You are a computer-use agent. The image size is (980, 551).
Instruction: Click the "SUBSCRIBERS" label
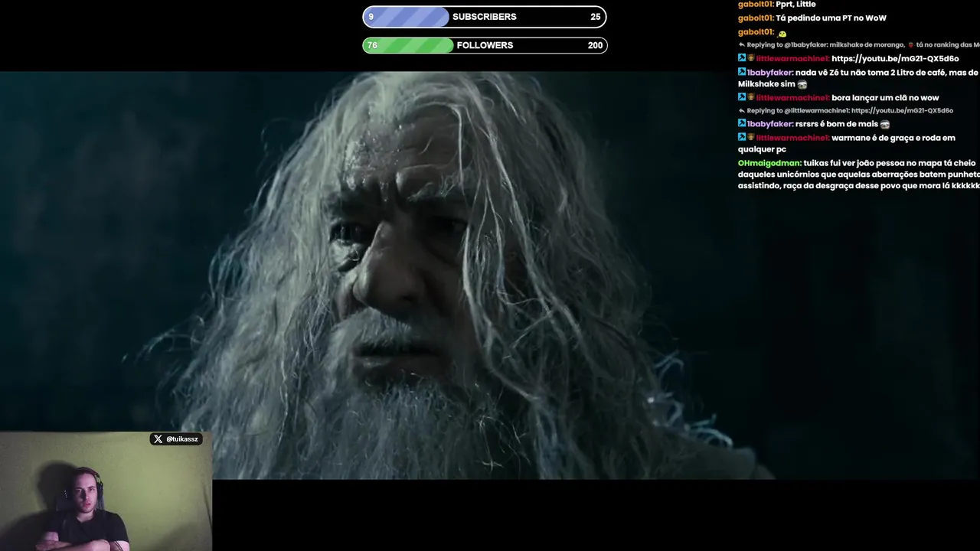click(485, 17)
